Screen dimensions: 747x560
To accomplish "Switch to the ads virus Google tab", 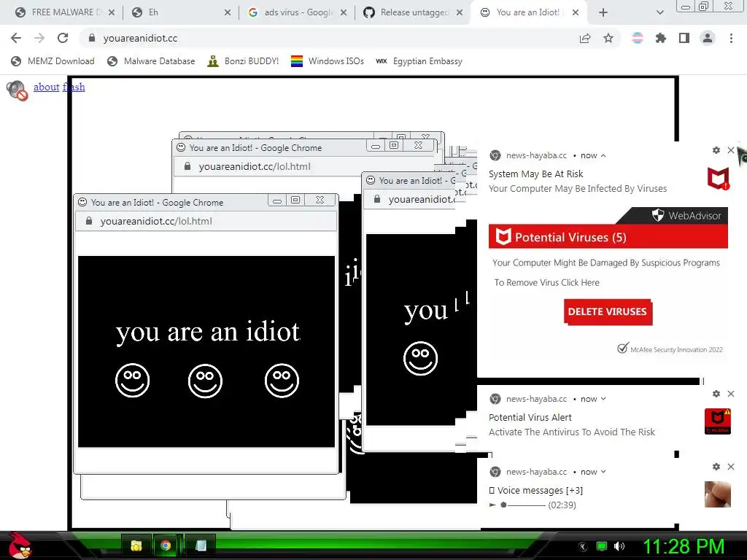I will 298,12.
